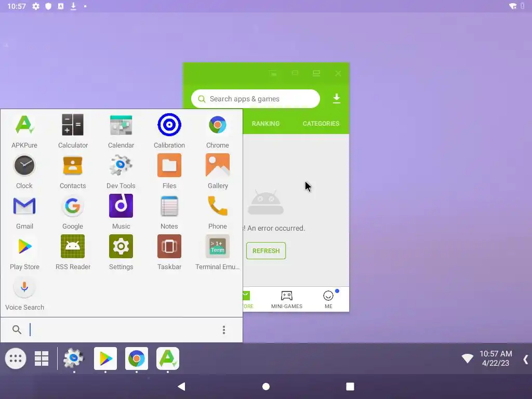Click the taskbar clock showing 10:57 AM

point(495,358)
